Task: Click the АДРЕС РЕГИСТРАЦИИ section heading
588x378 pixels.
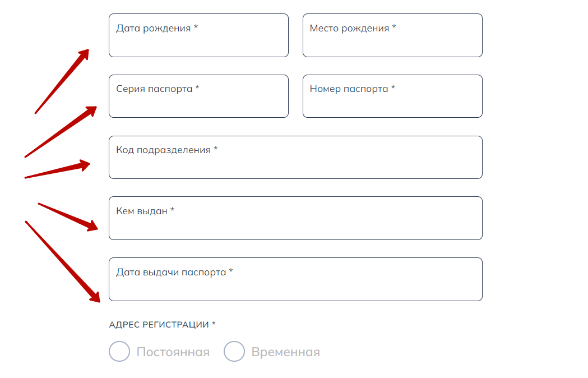Action: 159,325
